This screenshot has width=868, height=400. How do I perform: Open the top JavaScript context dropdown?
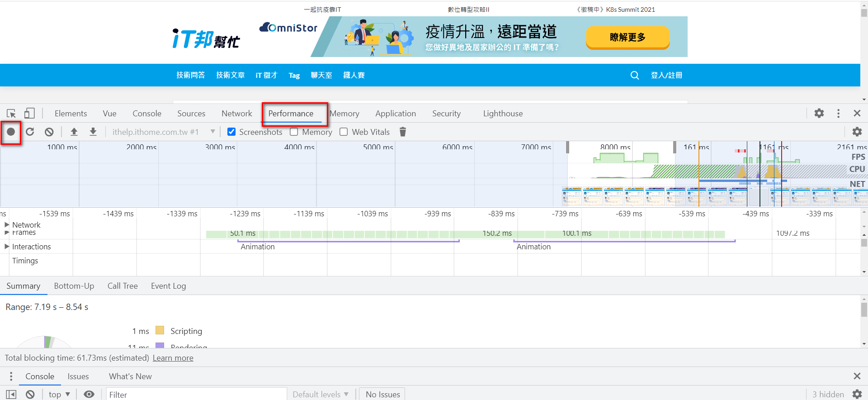tap(60, 395)
